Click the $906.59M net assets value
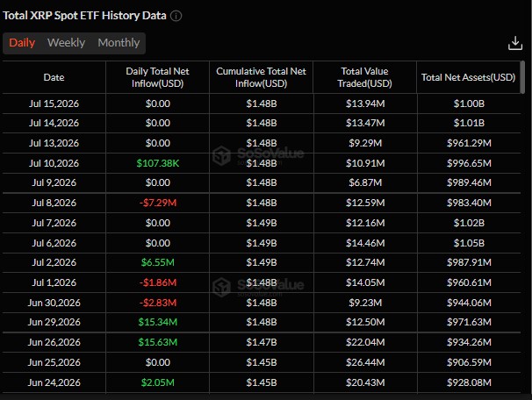This screenshot has height=400, width=532. pos(469,362)
